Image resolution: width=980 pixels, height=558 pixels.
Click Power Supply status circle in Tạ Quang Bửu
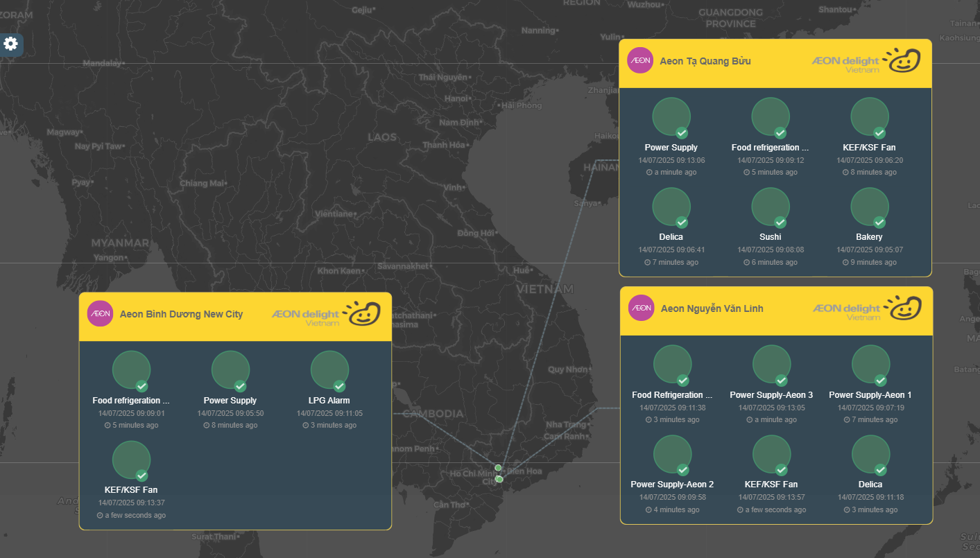[x=671, y=116]
